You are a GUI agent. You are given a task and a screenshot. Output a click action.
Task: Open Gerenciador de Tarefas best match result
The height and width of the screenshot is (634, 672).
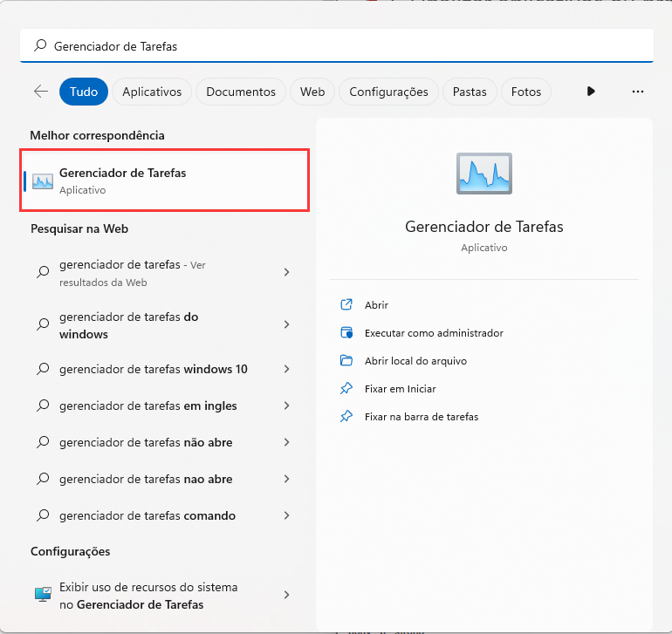coord(165,181)
